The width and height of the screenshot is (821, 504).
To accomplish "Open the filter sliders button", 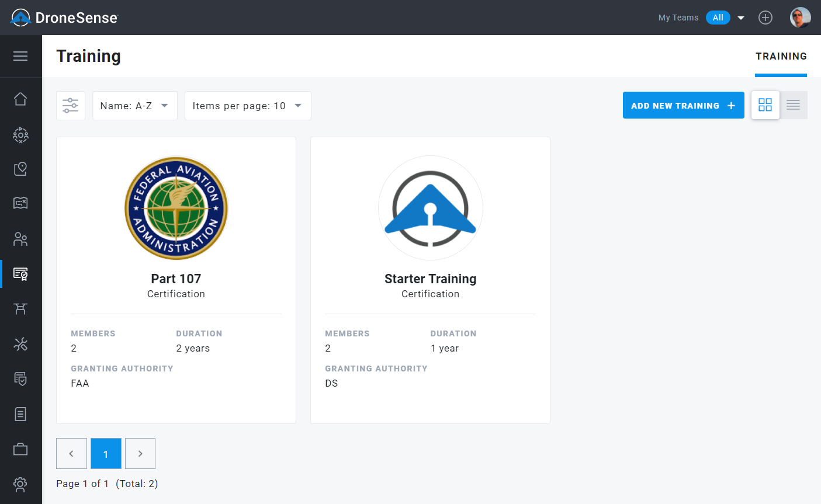I will click(71, 106).
